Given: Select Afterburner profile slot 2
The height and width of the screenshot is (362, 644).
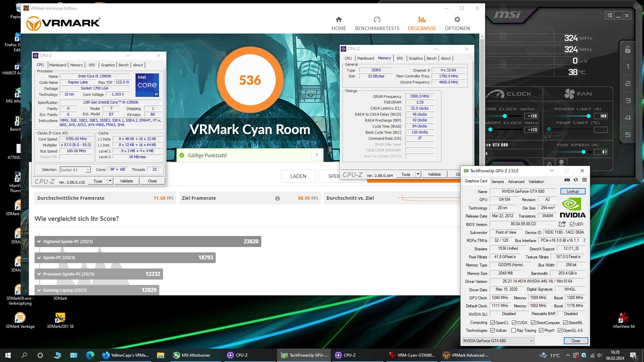Looking at the screenshot, I should [x=628, y=83].
